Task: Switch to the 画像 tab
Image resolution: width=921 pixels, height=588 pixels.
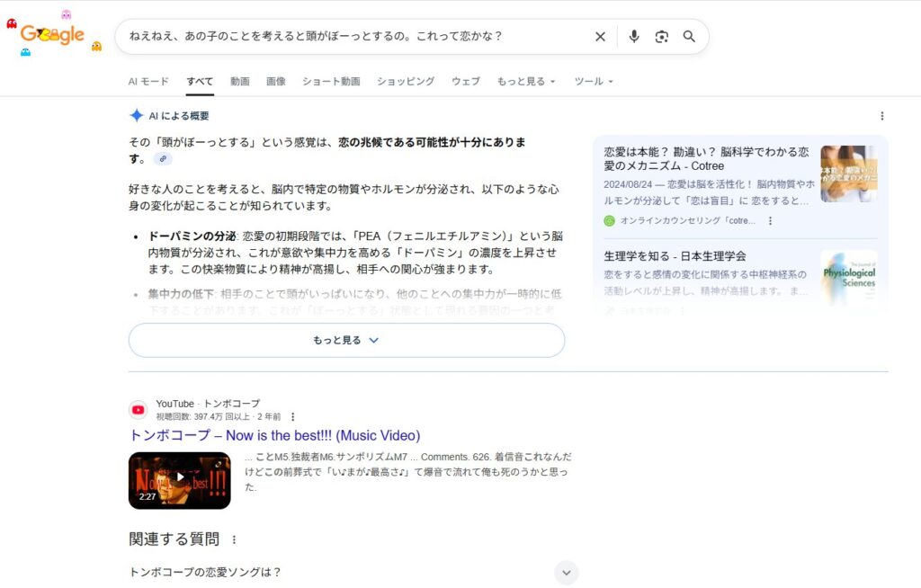Action: click(x=276, y=82)
